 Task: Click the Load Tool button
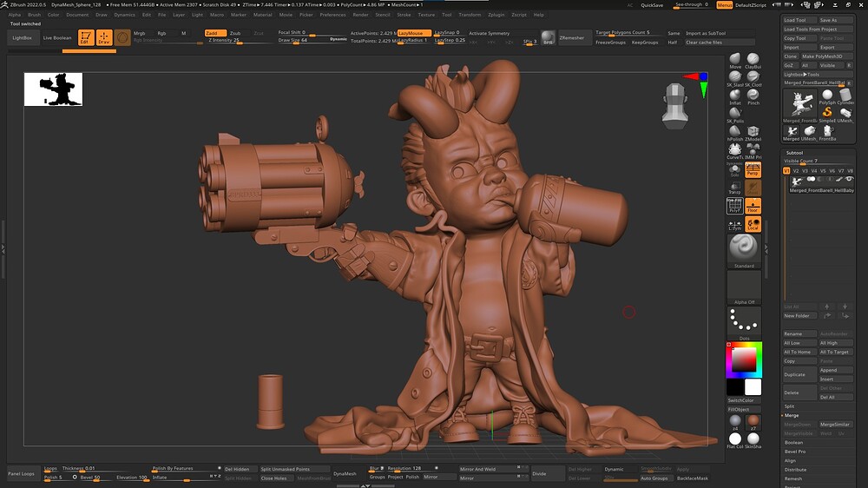pyautogui.click(x=799, y=20)
